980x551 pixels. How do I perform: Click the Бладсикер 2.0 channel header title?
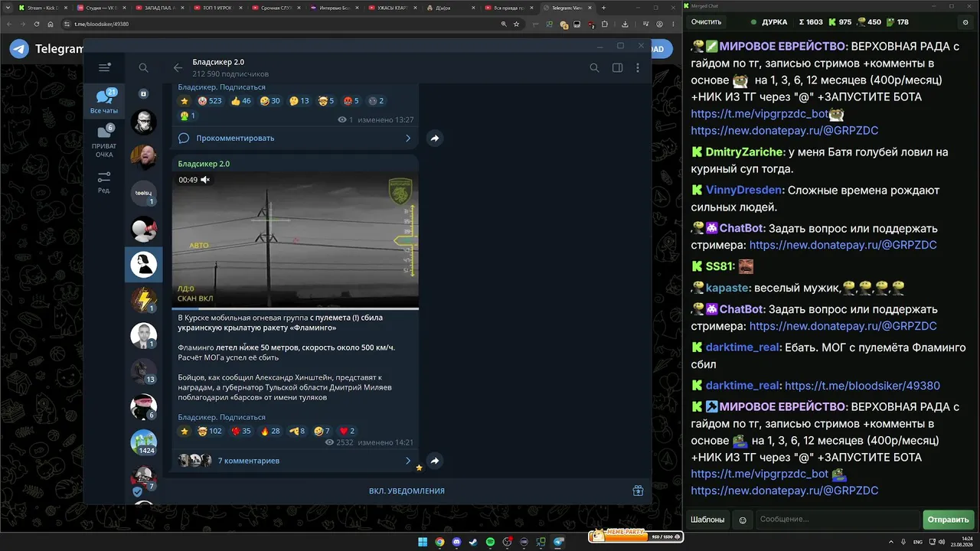[x=218, y=62]
